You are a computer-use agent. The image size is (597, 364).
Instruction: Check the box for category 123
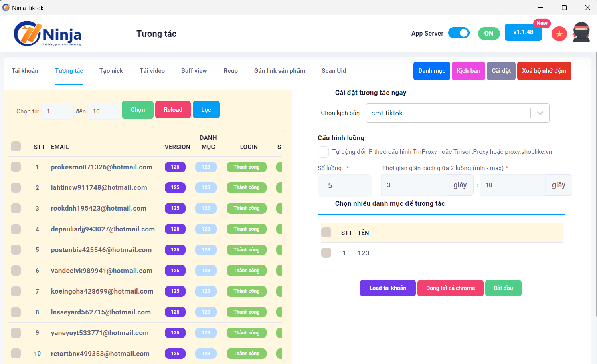point(326,253)
